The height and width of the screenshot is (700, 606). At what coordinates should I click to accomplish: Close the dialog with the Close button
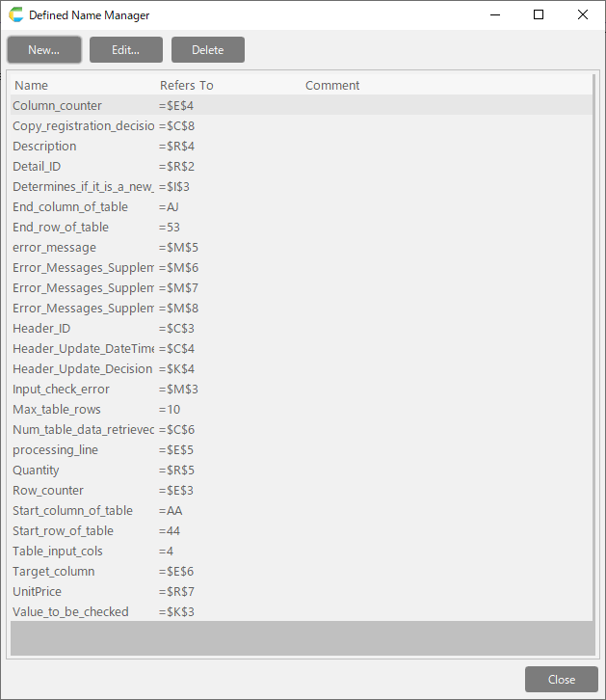[561, 679]
